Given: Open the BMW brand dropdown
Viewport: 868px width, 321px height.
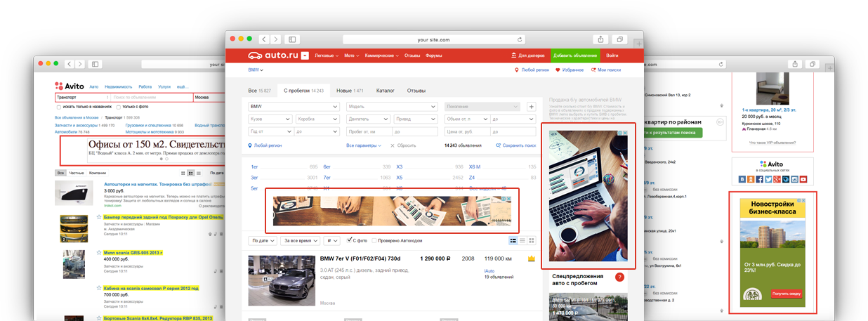Looking at the screenshot, I should point(294,107).
